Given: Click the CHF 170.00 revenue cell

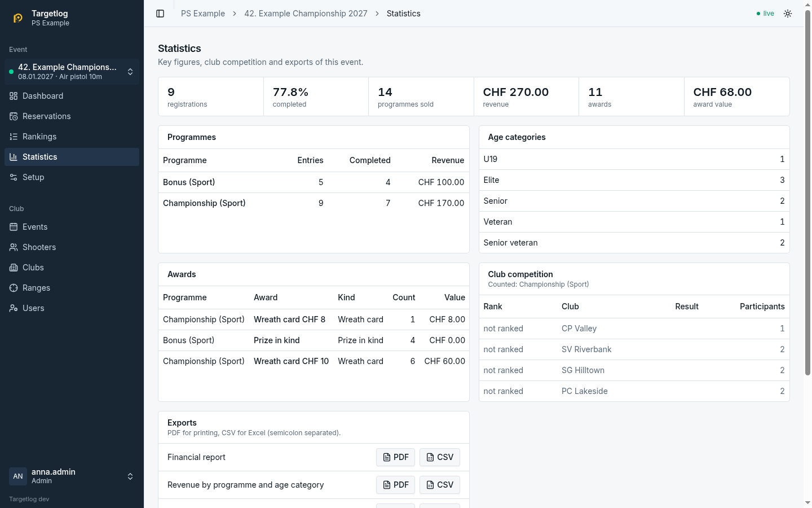Looking at the screenshot, I should tap(441, 203).
